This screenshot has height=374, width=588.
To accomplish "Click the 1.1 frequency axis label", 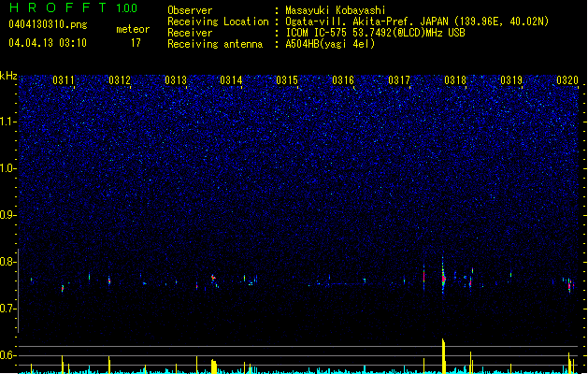I will click(8, 122).
